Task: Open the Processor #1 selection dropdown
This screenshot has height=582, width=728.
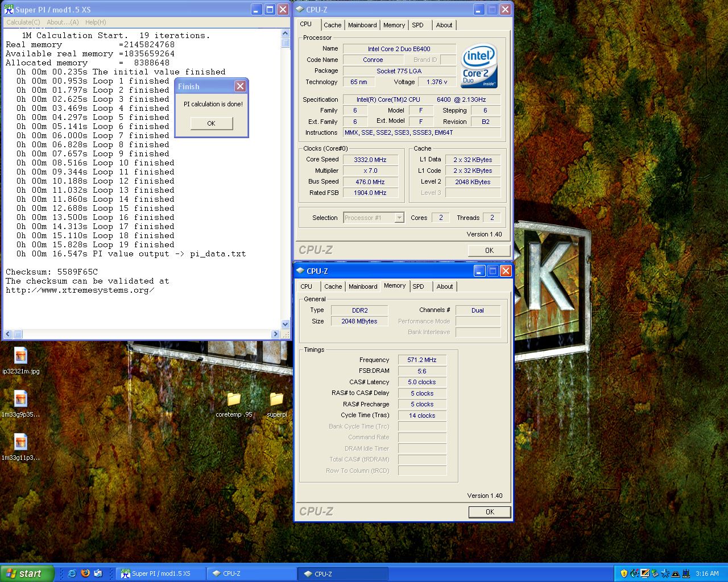Action: click(399, 217)
